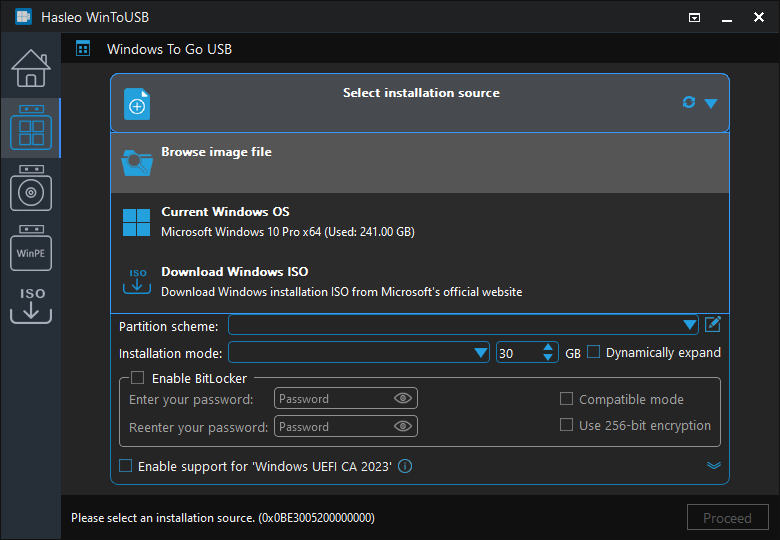Screen dimensions: 780x540
Task: Choose Browse image file option
Action: pyautogui.click(x=420, y=163)
